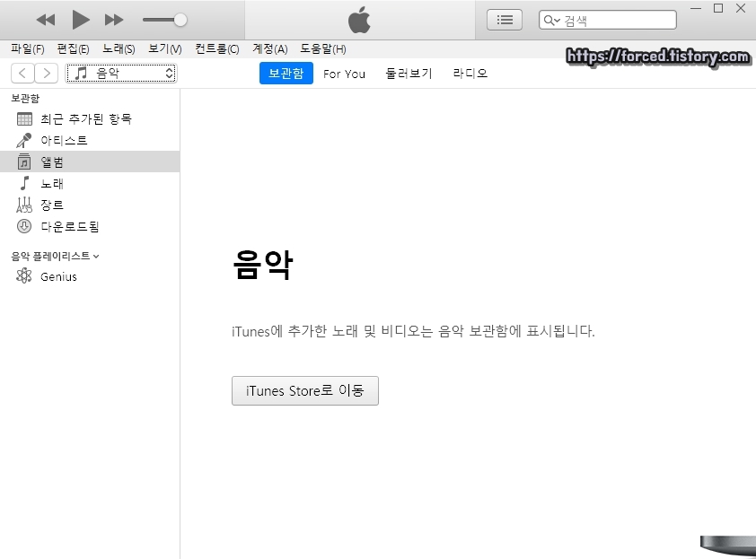756x559 pixels.
Task: Click the Genius atom icon
Action: pos(24,276)
